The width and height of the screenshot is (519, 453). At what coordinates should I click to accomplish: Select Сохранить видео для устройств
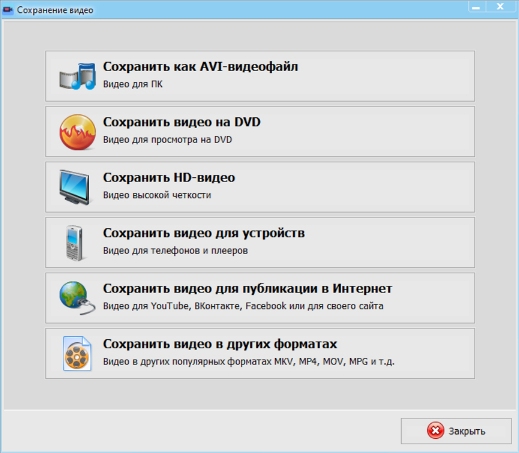[x=260, y=242]
